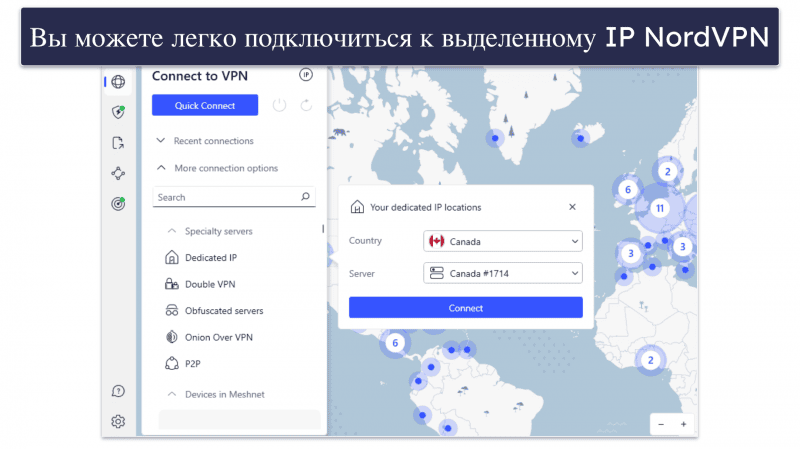Collapse More connection options section
800x449 pixels.
coord(217,168)
